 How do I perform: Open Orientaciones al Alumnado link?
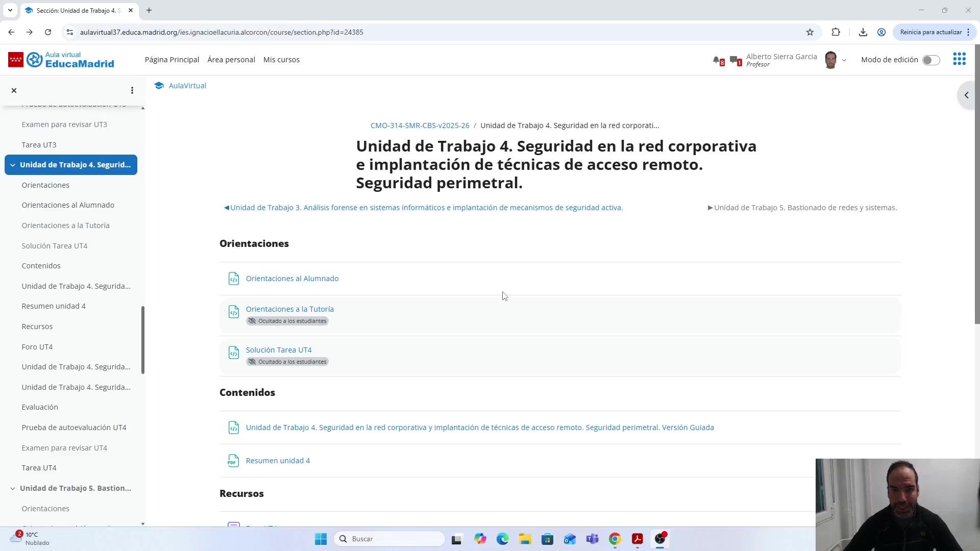pos(292,279)
